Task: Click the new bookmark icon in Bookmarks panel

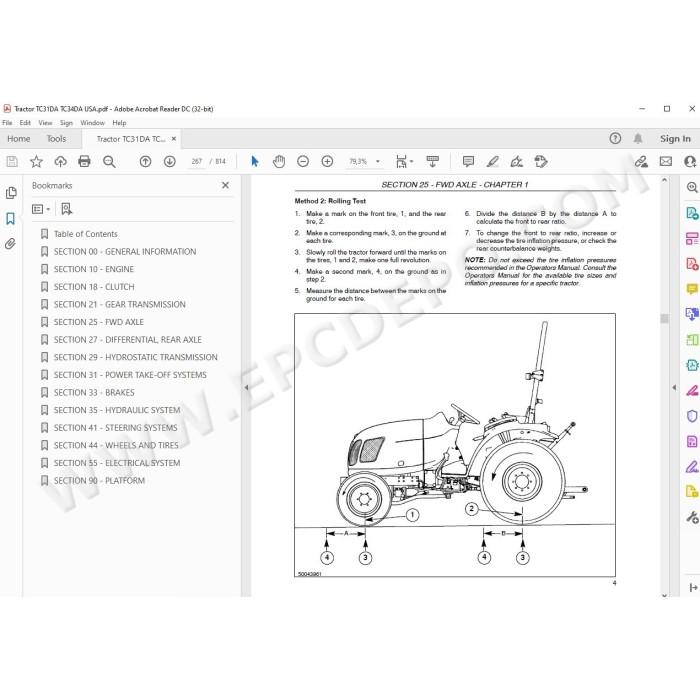Action: point(67,208)
